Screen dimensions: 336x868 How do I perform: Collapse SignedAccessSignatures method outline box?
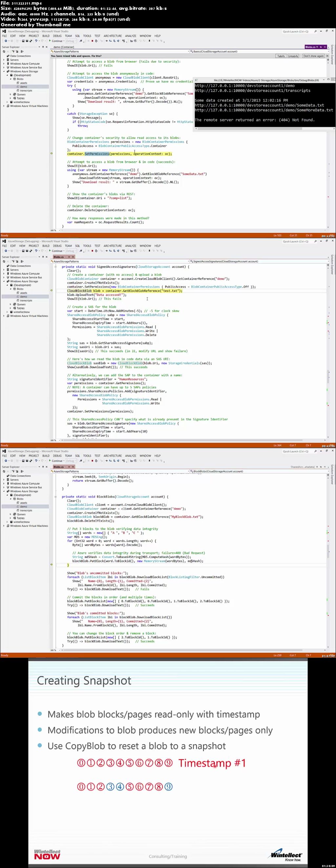click(55, 266)
